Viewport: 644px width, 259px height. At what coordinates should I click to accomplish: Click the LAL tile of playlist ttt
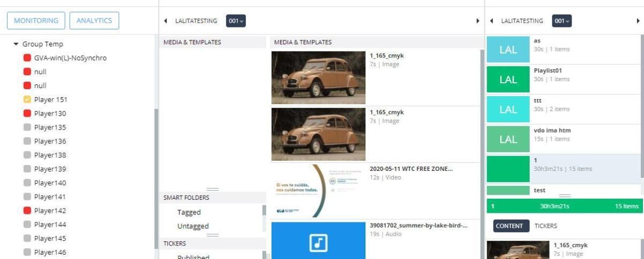point(508,109)
